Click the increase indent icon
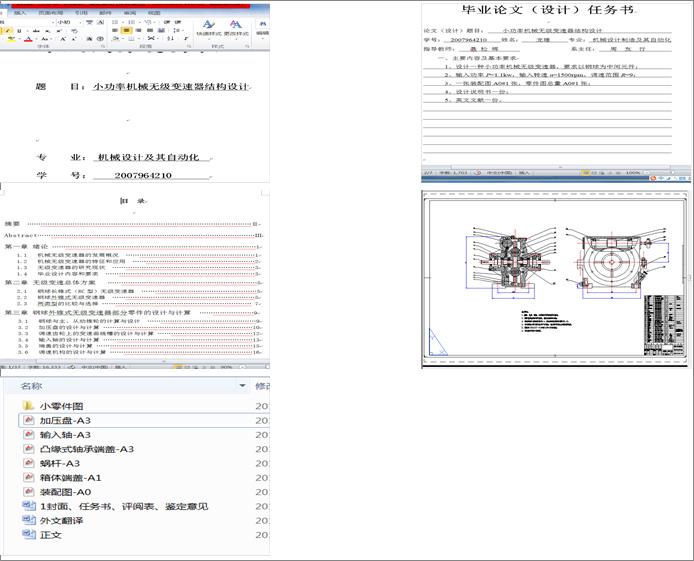 pyautogui.click(x=178, y=22)
